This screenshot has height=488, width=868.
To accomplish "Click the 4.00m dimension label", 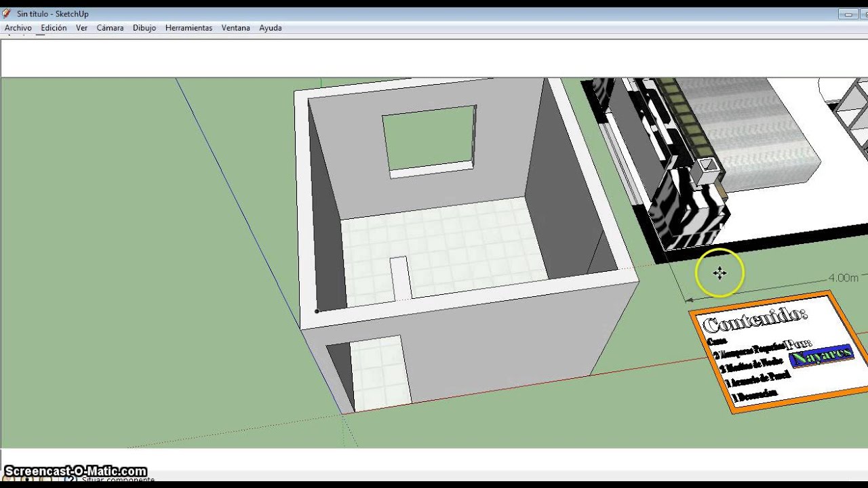I will pyautogui.click(x=843, y=278).
